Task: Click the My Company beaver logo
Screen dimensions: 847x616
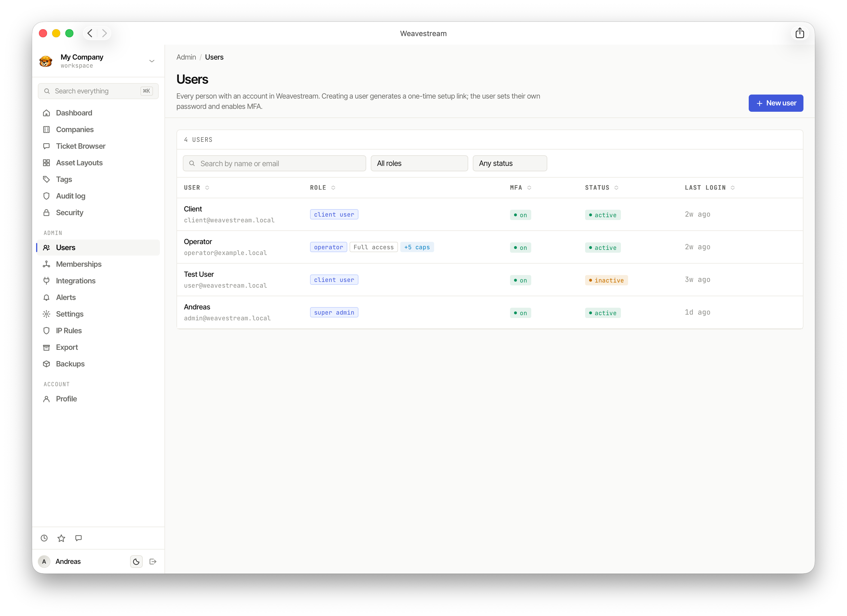Action: 46,61
